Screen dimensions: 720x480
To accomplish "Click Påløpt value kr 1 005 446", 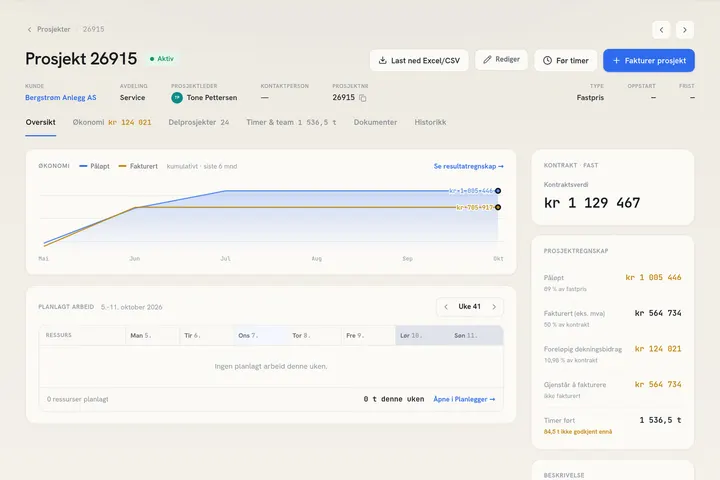I will (x=653, y=277).
